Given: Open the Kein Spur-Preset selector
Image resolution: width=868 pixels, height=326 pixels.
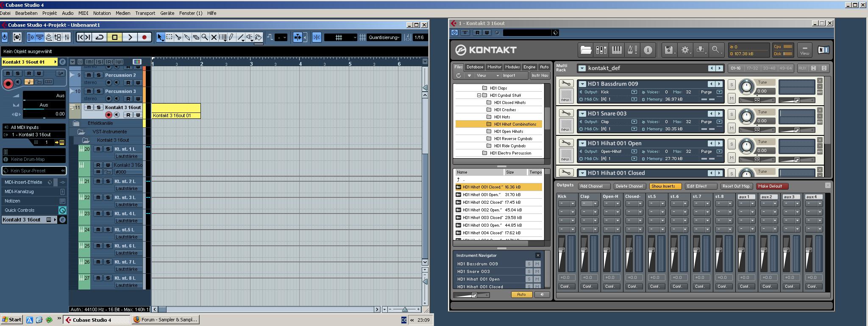Looking at the screenshot, I should 34,171.
